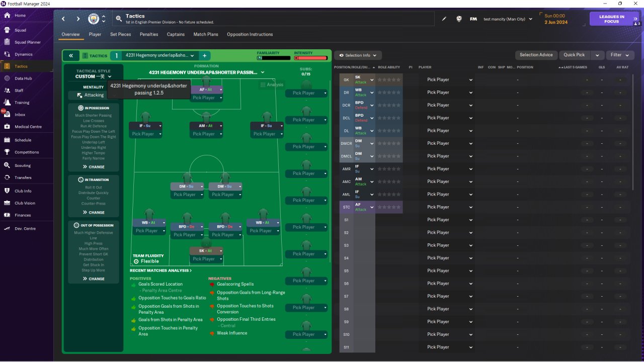Navigate back with left arrow
Viewport: 644px width, 362px height.
(63, 19)
